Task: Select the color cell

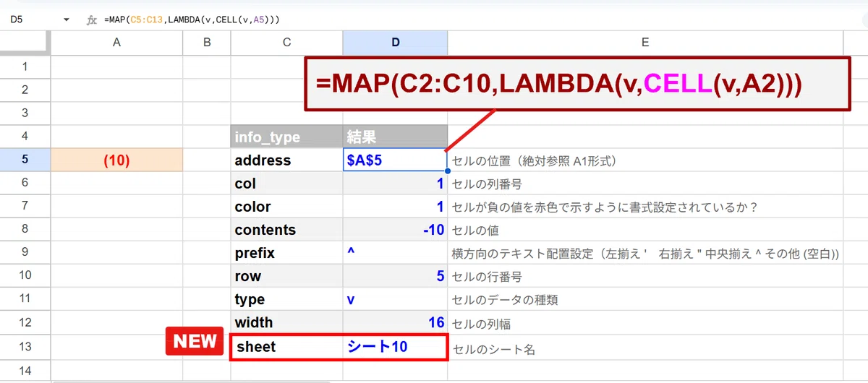Action: point(286,207)
